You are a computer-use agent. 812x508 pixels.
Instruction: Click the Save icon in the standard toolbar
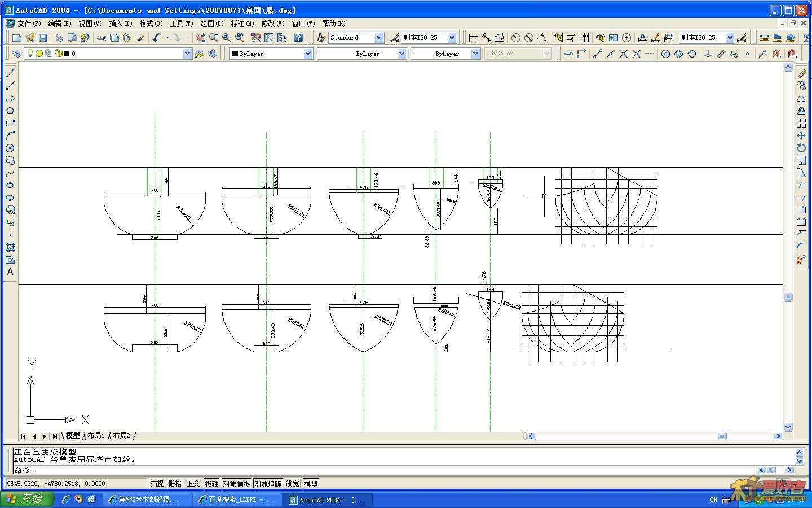click(43, 38)
